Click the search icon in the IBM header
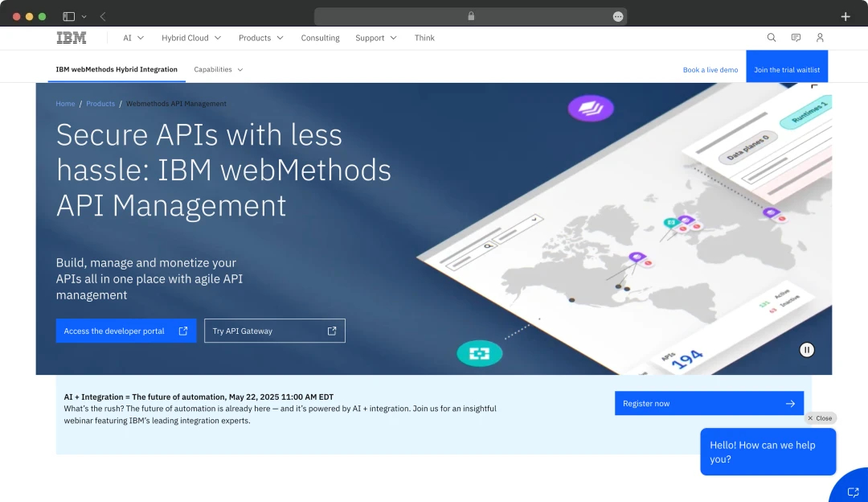Screen dimensions: 868x502 coord(771,37)
